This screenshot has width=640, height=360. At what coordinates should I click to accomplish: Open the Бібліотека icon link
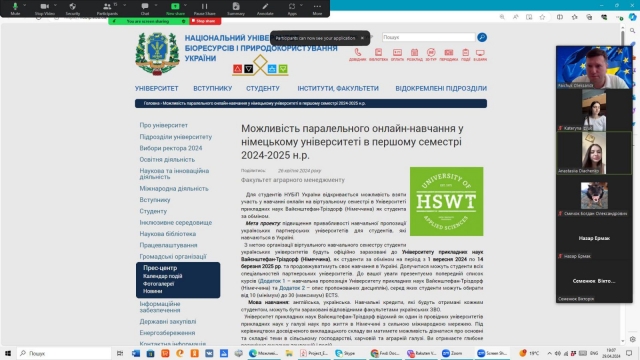click(378, 55)
